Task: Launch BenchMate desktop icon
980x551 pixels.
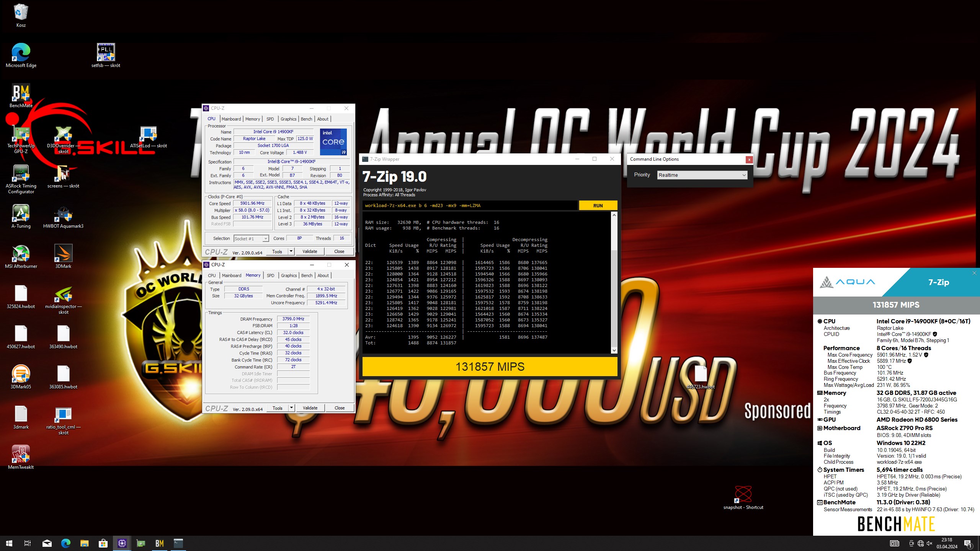Action: (21, 96)
